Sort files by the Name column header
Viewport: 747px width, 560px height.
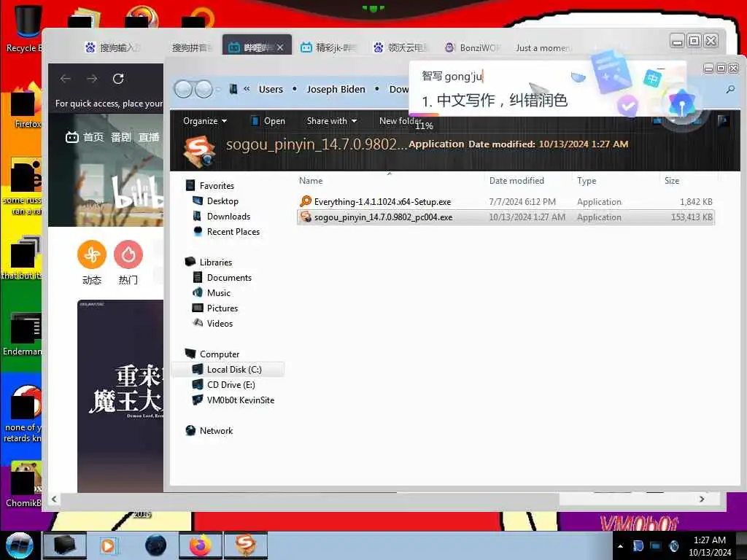click(311, 181)
